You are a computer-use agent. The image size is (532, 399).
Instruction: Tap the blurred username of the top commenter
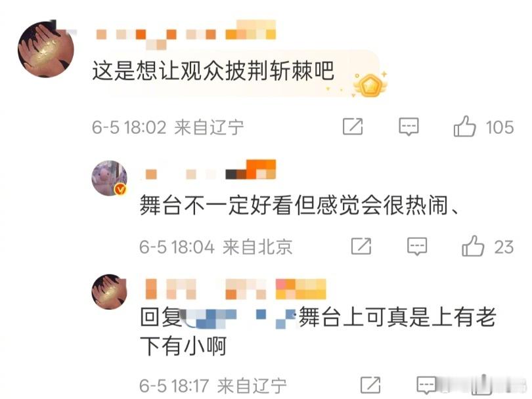(x=186, y=35)
